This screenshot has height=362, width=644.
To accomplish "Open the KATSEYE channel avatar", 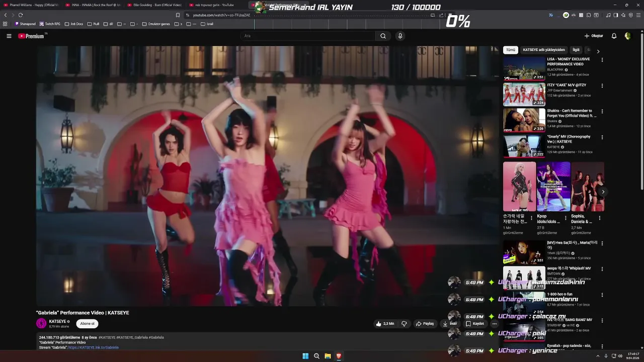I will click(x=41, y=323).
